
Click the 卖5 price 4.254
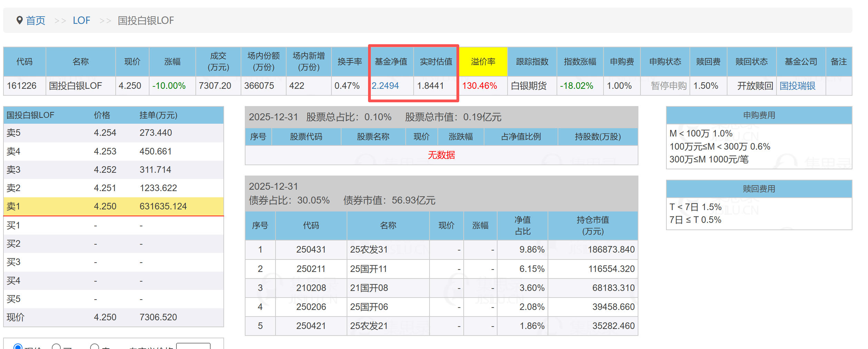pyautogui.click(x=105, y=133)
